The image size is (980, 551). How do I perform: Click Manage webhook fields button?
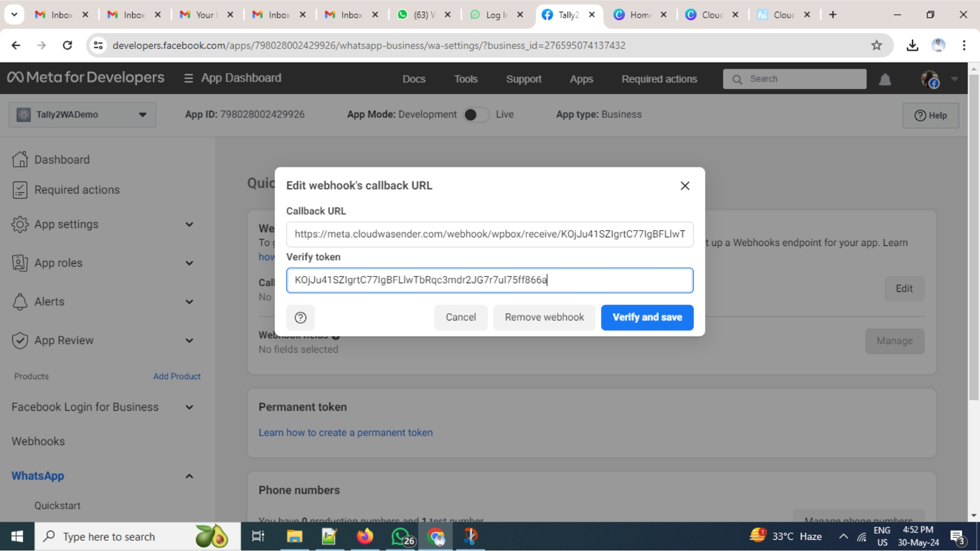[x=894, y=341]
